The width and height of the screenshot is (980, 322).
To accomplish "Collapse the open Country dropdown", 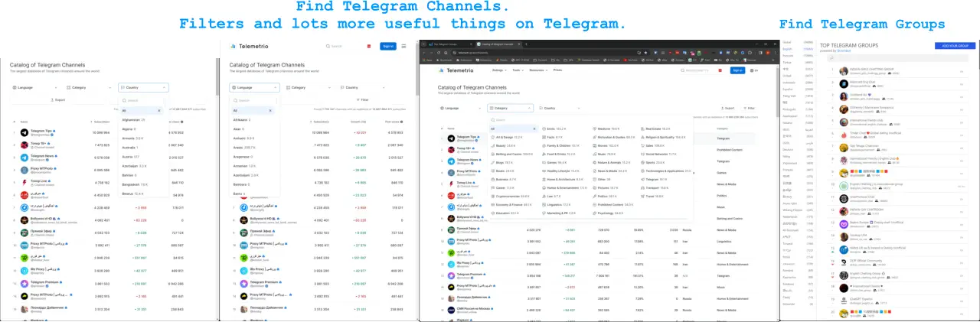I will tap(142, 87).
